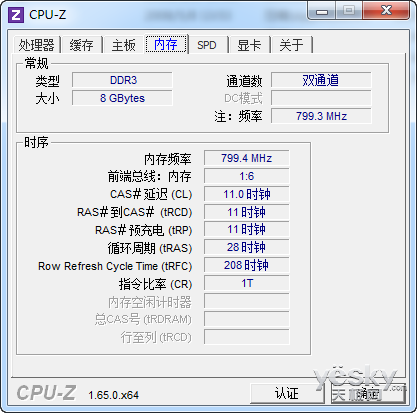Viewport: 417px width, 413px height.
Task: Click the CPU-Z purple Z logo icon
Action: click(x=16, y=15)
